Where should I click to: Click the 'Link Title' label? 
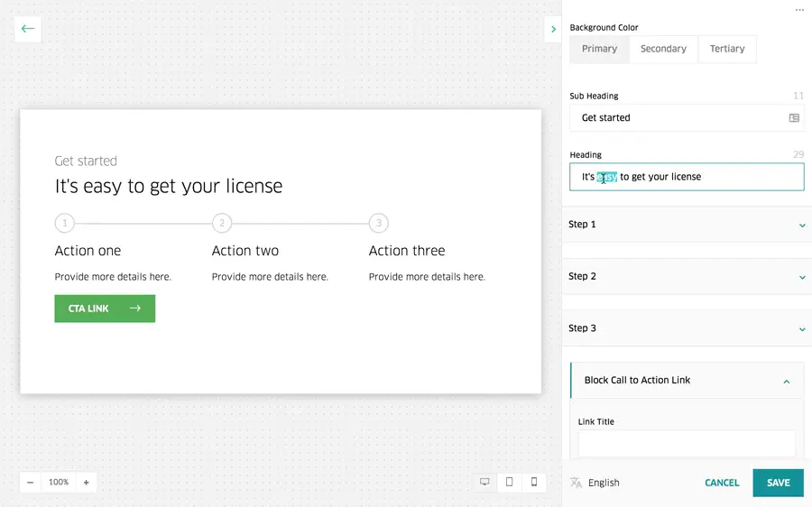pos(595,421)
